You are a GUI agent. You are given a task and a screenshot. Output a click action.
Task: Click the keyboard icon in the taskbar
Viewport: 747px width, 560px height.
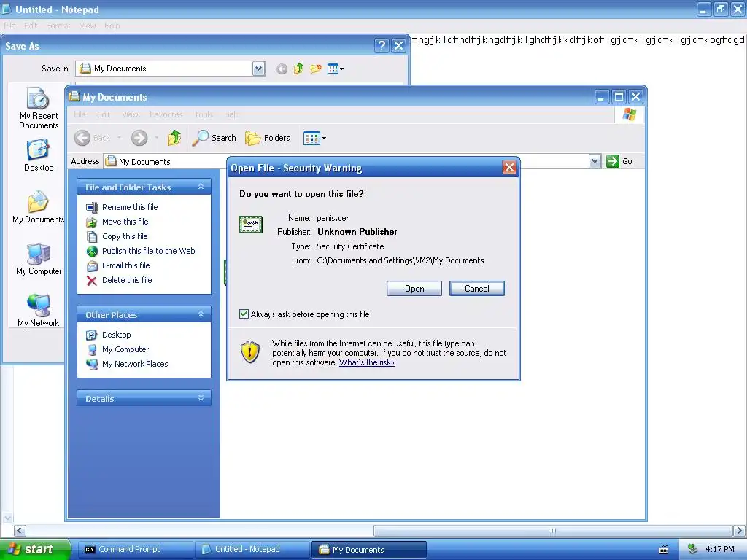pyautogui.click(x=664, y=550)
